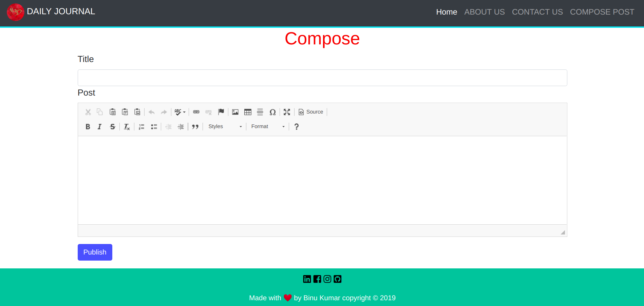Open the CONTACT US nav link
This screenshot has height=306, width=644.
tap(537, 12)
